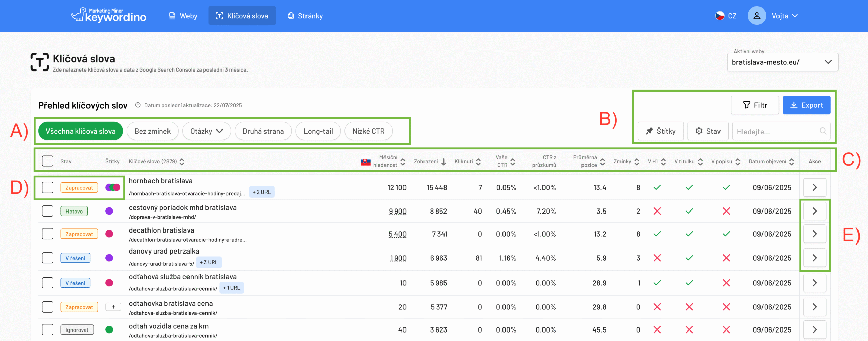Expand the Otázky filter dropdown
Screen dimensions: 868x341
pyautogui.click(x=206, y=131)
